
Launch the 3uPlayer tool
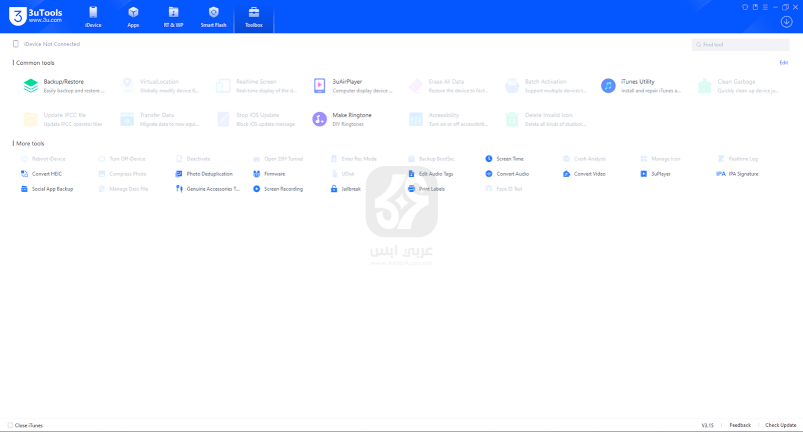(655, 174)
